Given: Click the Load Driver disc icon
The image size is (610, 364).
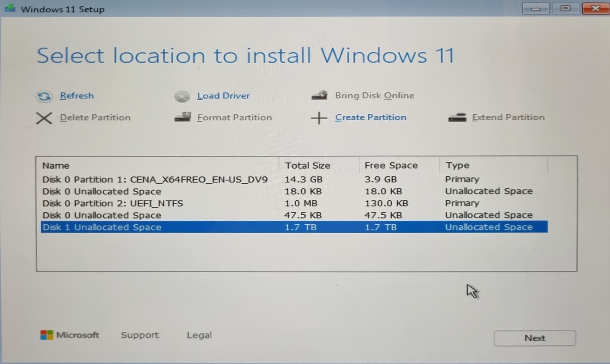Looking at the screenshot, I should (182, 96).
